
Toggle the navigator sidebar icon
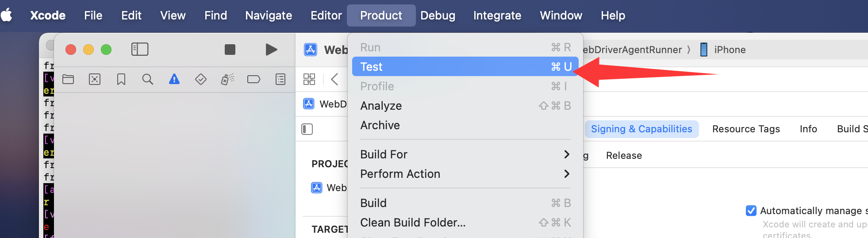(x=140, y=49)
